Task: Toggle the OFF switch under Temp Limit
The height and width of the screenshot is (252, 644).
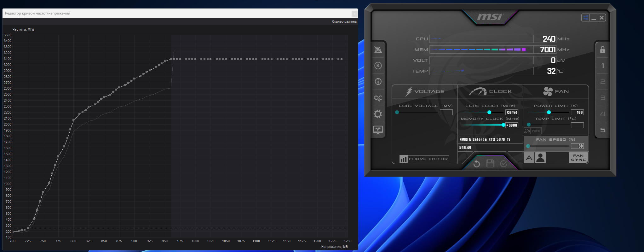Action: [x=536, y=131]
